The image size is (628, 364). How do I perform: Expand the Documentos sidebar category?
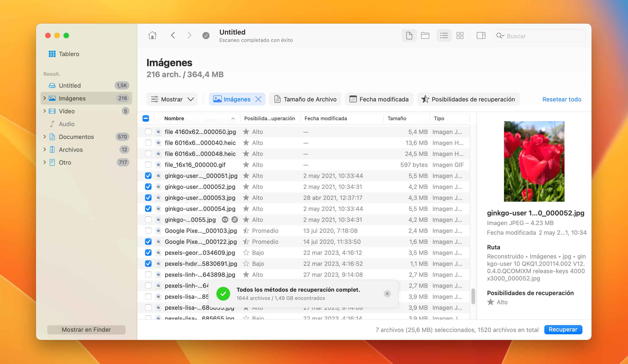click(x=45, y=137)
